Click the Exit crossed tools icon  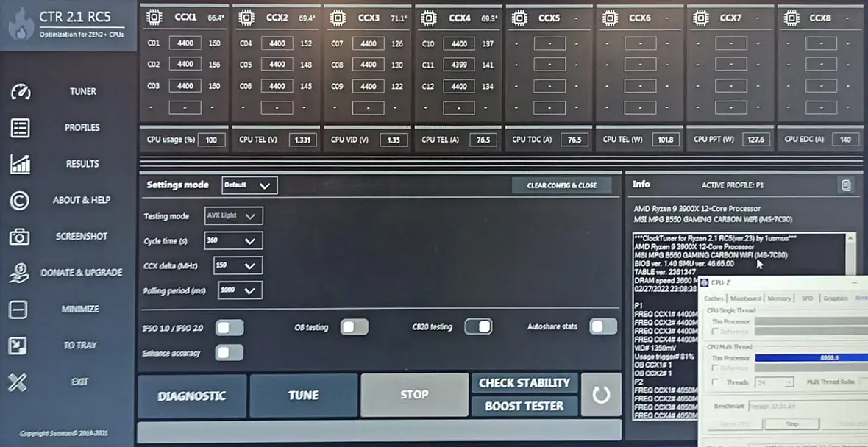pyautogui.click(x=18, y=382)
